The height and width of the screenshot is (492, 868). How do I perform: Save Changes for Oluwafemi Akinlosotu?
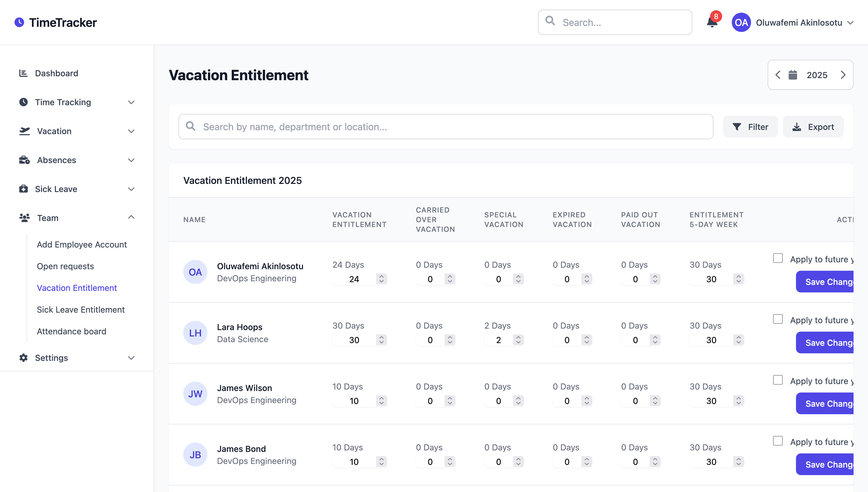pos(825,282)
